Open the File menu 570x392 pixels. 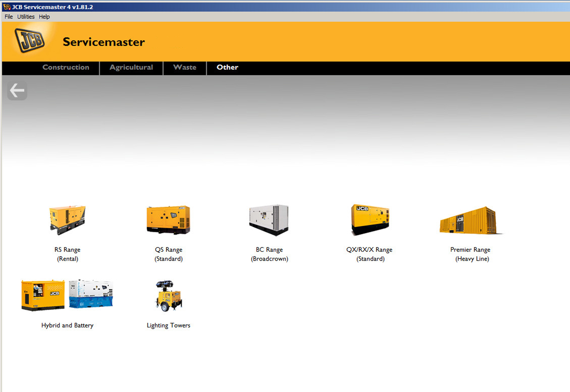coord(8,17)
